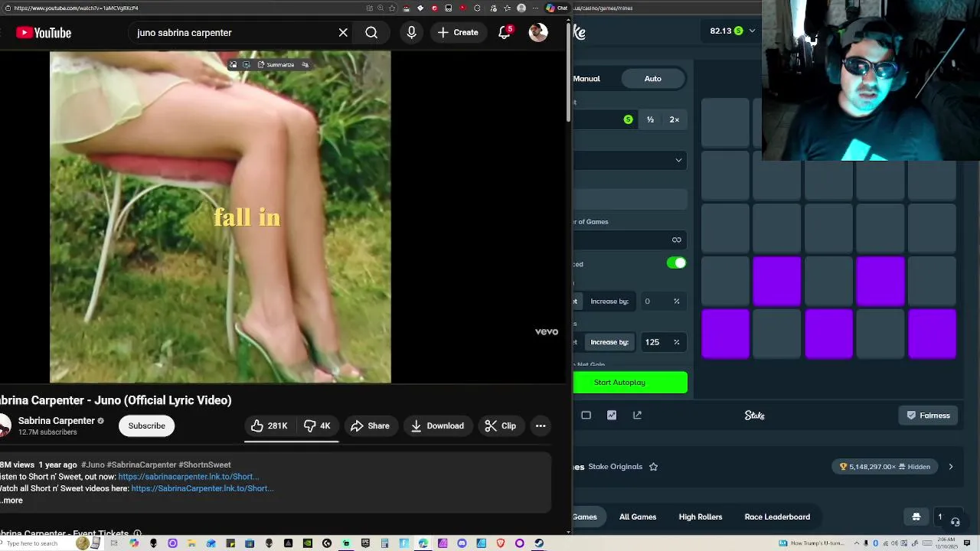Expand game info chevron beside Hidden

(x=951, y=467)
